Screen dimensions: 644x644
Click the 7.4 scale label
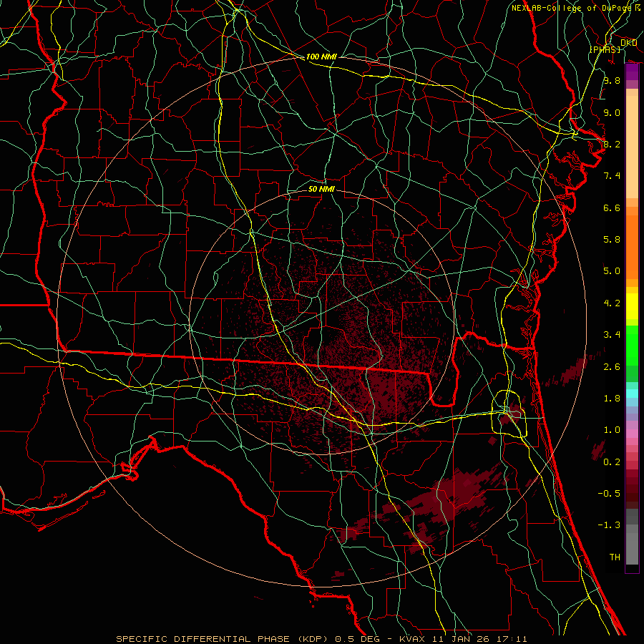point(612,176)
